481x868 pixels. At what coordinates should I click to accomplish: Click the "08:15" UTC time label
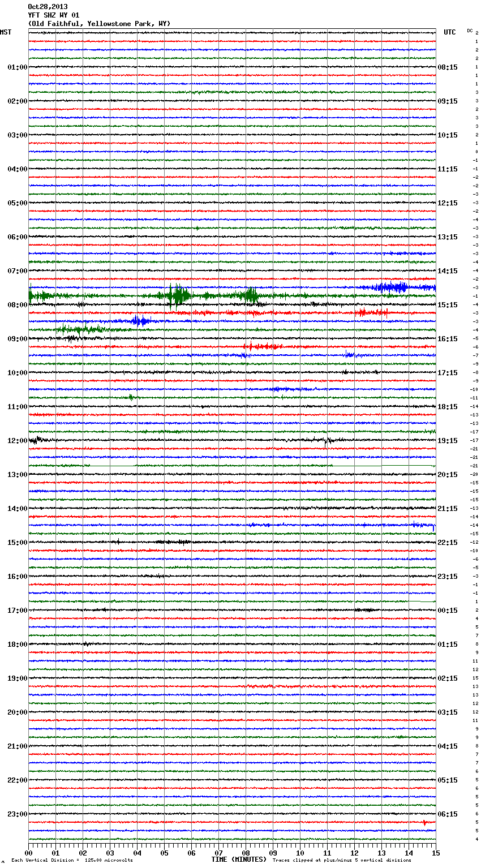pos(448,67)
